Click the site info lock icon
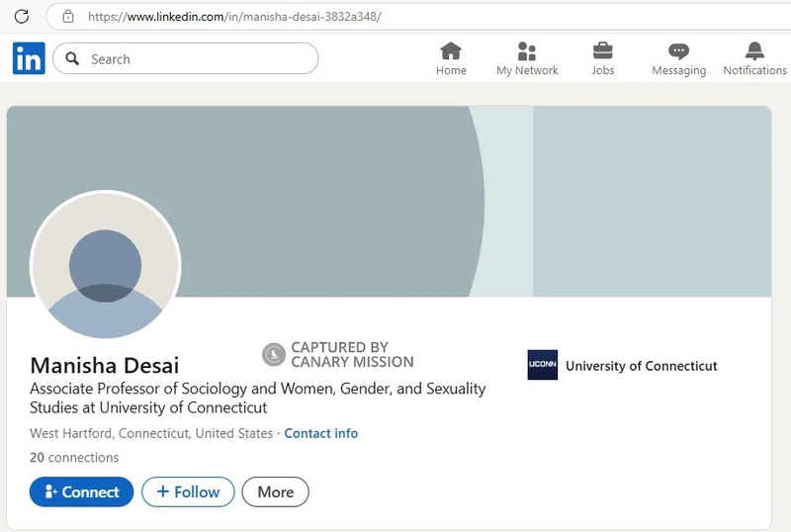This screenshot has height=532, width=791. coord(67,16)
